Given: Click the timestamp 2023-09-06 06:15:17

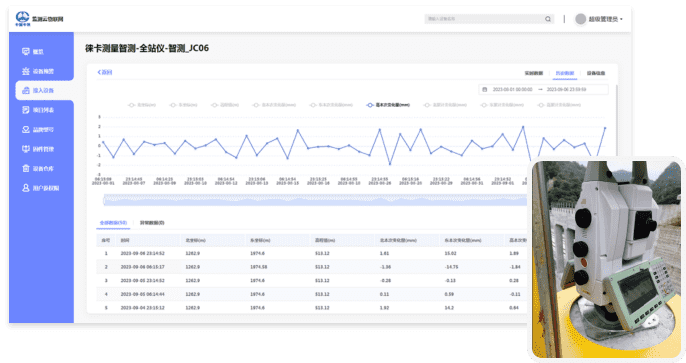Looking at the screenshot, I should pos(143,267).
